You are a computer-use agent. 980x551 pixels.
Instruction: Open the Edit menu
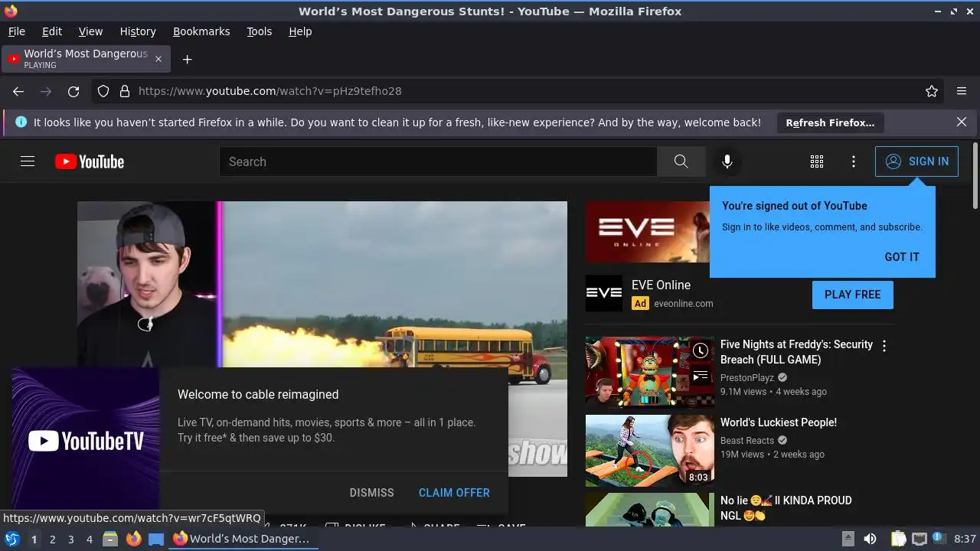tap(52, 31)
